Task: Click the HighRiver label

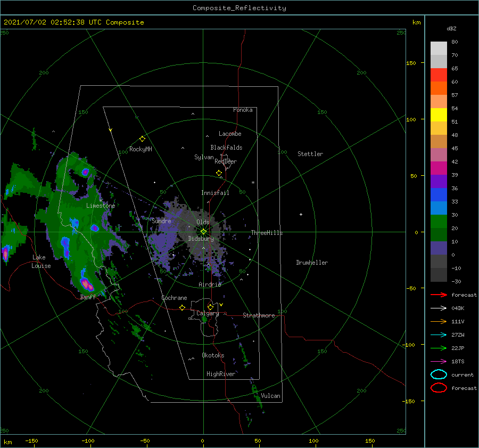Action: [221, 374]
